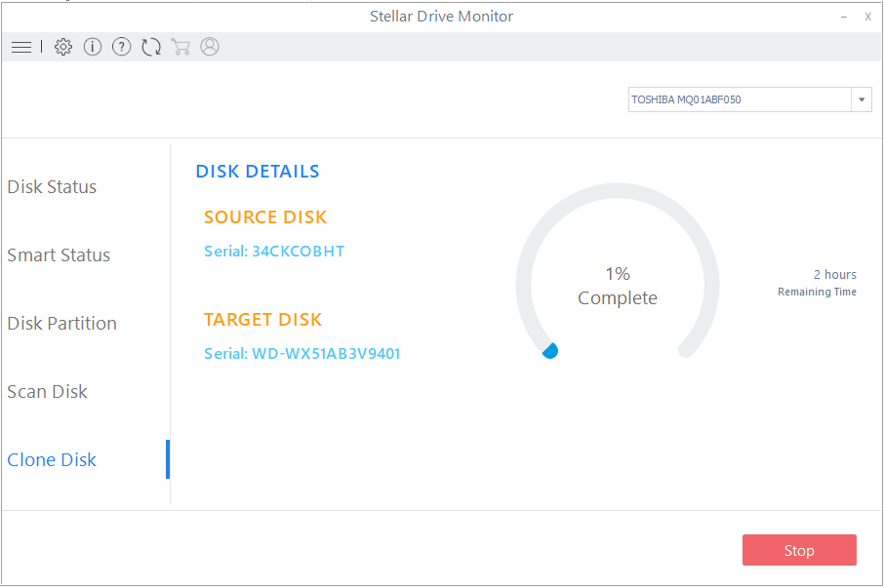This screenshot has width=884, height=588.
Task: Open the Smart Status tab
Action: pyautogui.click(x=59, y=255)
